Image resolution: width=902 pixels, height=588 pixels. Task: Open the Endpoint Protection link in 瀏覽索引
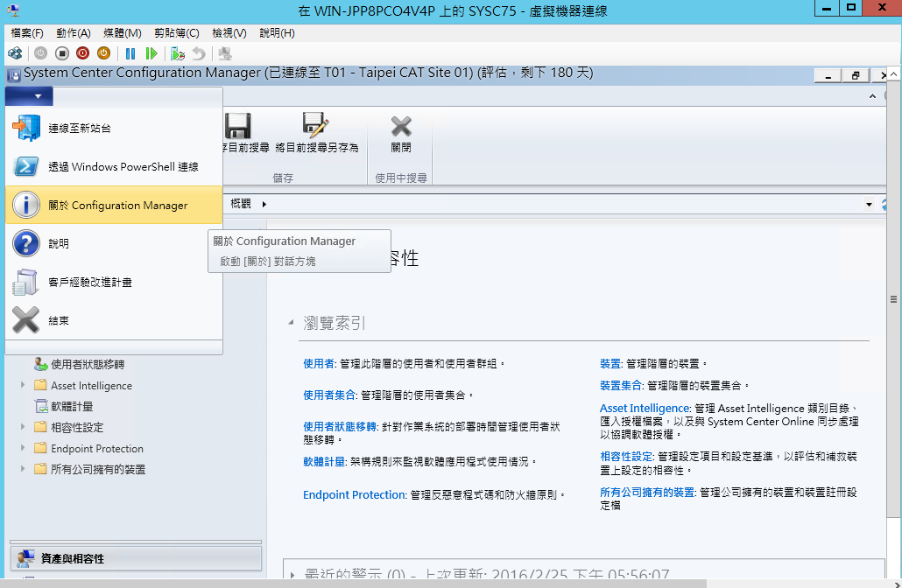click(355, 495)
